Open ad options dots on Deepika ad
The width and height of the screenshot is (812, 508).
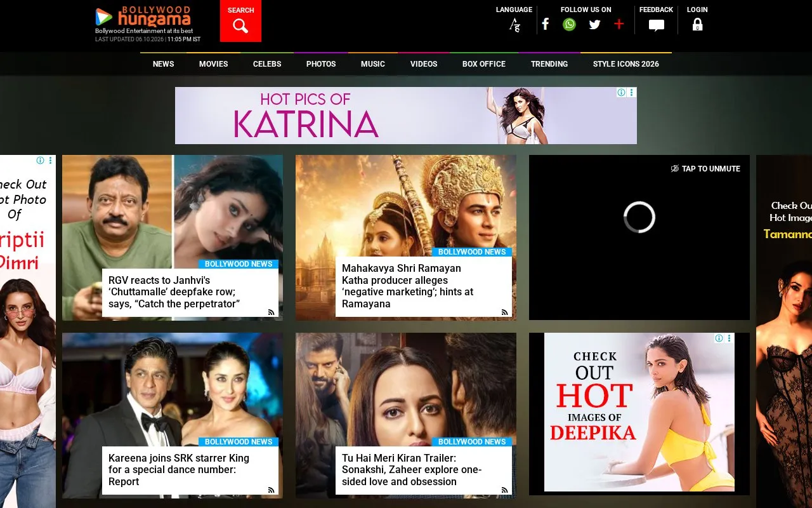pos(730,338)
